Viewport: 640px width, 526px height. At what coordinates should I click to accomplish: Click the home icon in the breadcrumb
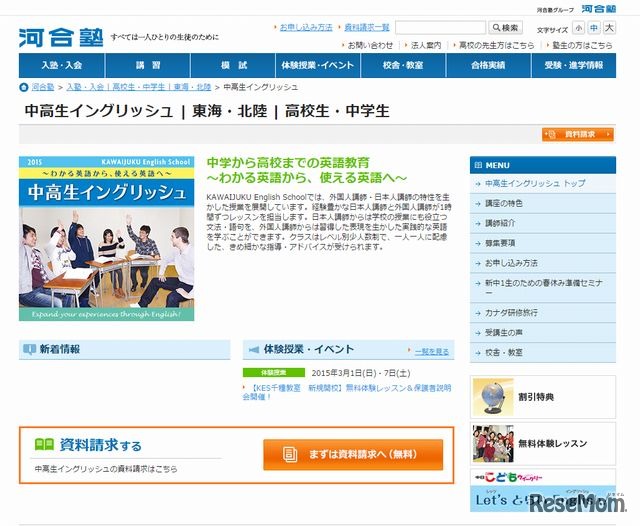tap(24, 87)
